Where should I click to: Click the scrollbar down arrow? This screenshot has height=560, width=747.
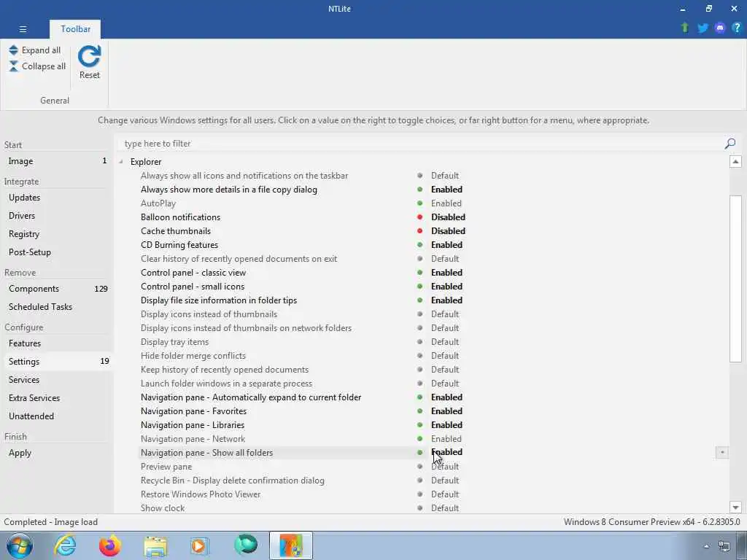[735, 507]
